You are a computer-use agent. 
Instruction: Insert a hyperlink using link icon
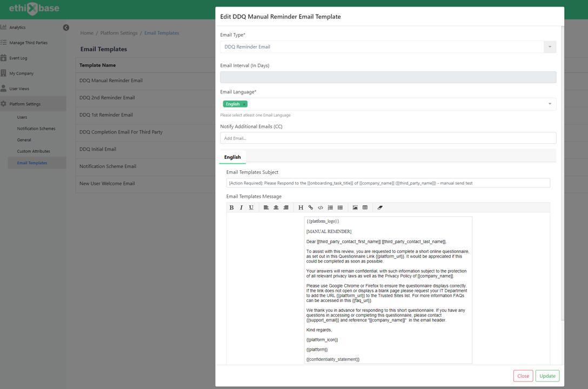(x=311, y=207)
